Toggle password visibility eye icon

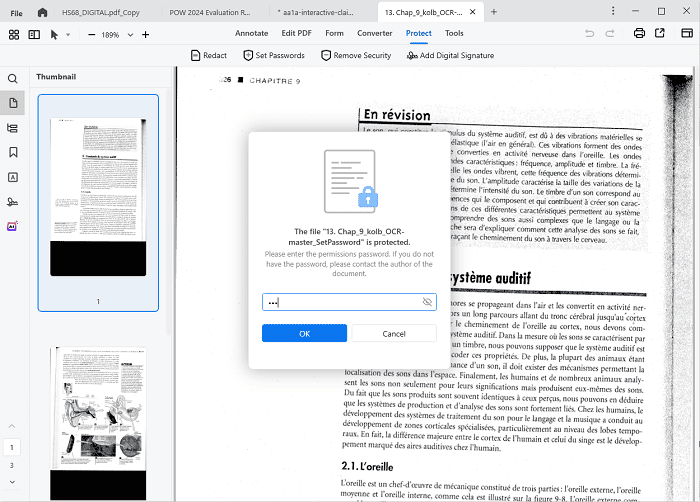[x=427, y=302]
